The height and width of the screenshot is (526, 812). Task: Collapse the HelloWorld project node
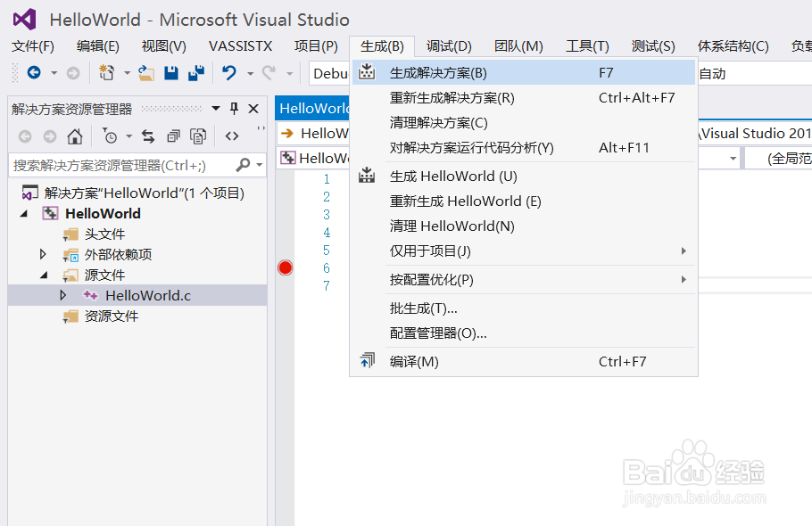click(24, 214)
